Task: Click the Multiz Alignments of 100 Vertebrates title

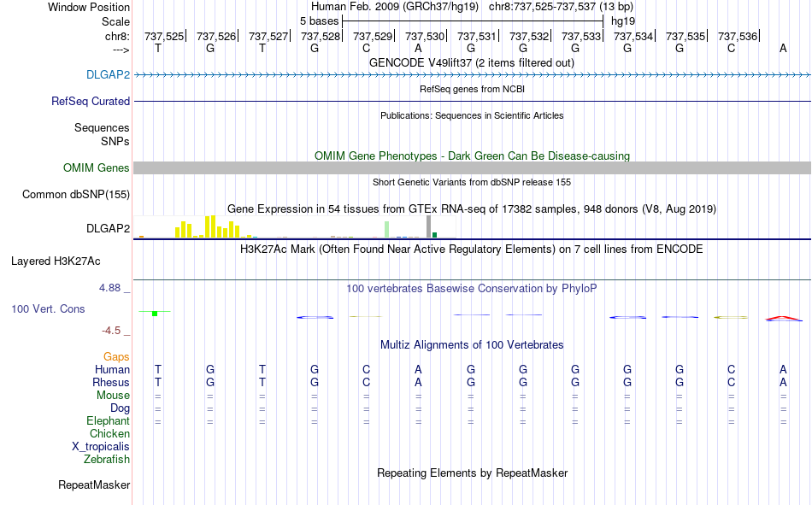Action: 472,345
